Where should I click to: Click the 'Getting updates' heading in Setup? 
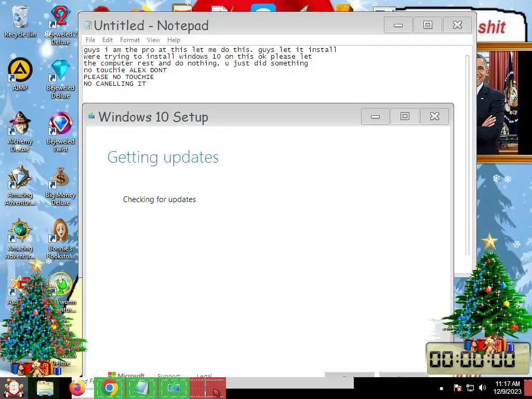[163, 157]
